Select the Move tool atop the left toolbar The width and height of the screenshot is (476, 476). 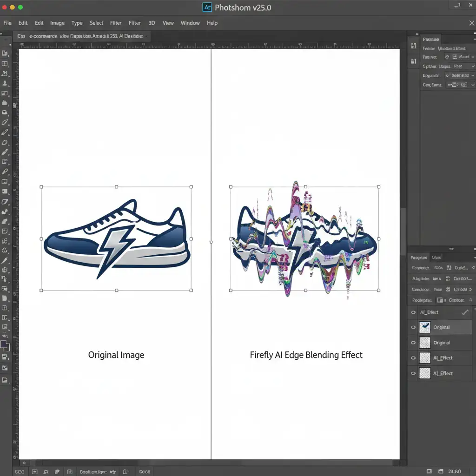coord(5,54)
